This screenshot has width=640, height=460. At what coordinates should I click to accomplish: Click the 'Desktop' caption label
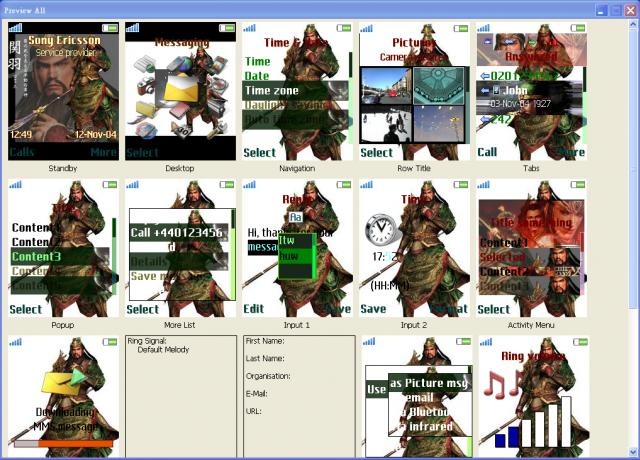(x=180, y=168)
